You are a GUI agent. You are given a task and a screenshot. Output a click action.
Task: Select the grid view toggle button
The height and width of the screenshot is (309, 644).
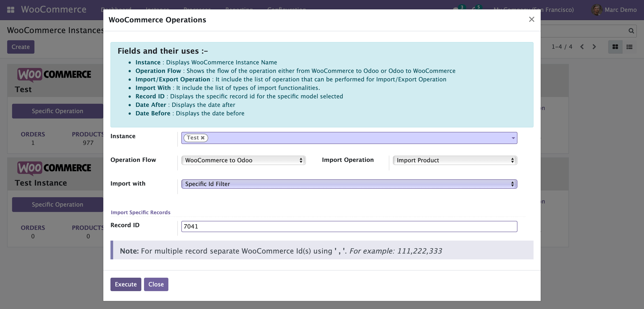pos(615,47)
